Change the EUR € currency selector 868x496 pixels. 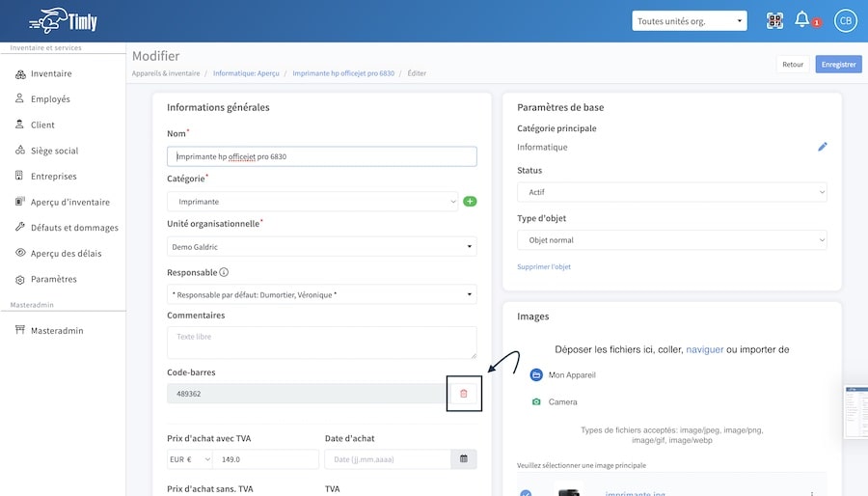point(190,459)
